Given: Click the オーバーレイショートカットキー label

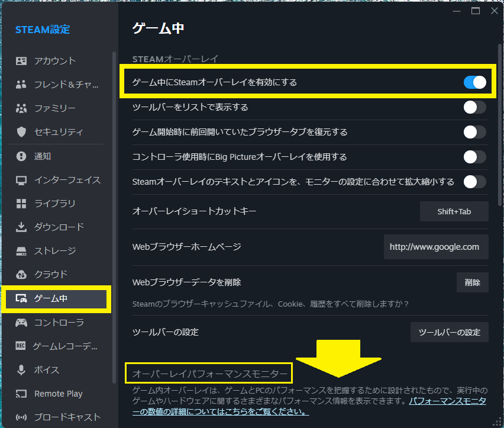Looking at the screenshot, I should [x=194, y=211].
